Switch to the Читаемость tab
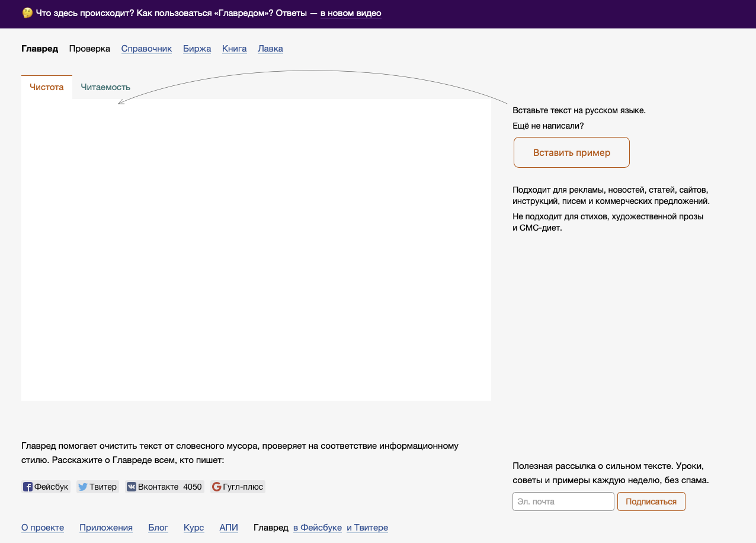The height and width of the screenshot is (543, 756). pyautogui.click(x=105, y=87)
